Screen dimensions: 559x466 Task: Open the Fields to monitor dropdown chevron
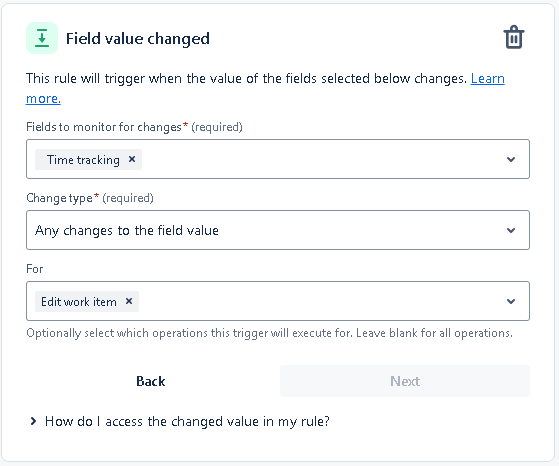[511, 159]
